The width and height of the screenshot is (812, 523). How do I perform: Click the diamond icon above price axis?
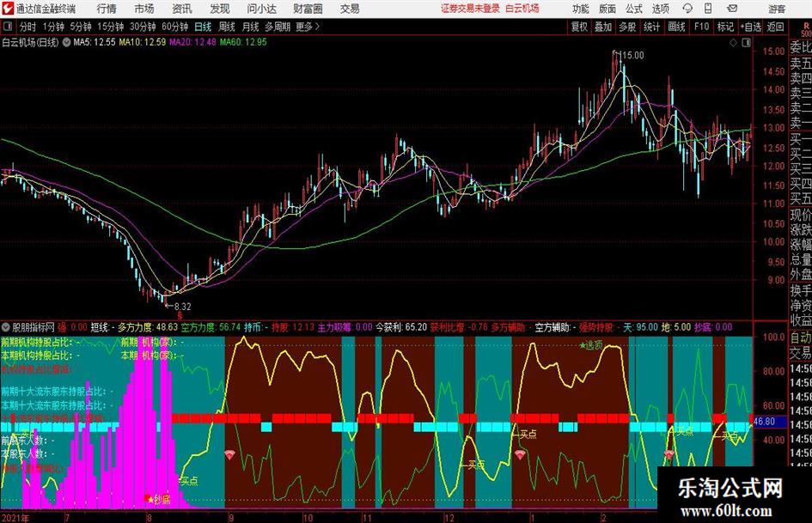pyautogui.click(x=733, y=43)
